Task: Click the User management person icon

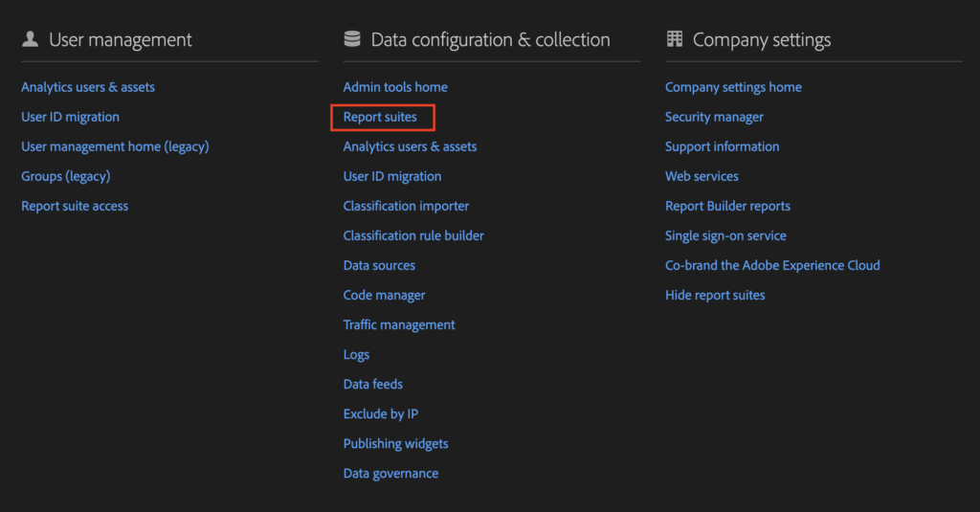Action: pos(30,39)
